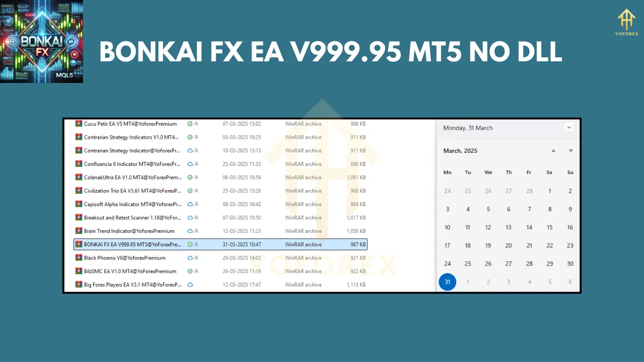Image resolution: width=644 pixels, height=362 pixels.
Task: Click the date 20-03-2025 14:02
Action: coord(242,258)
